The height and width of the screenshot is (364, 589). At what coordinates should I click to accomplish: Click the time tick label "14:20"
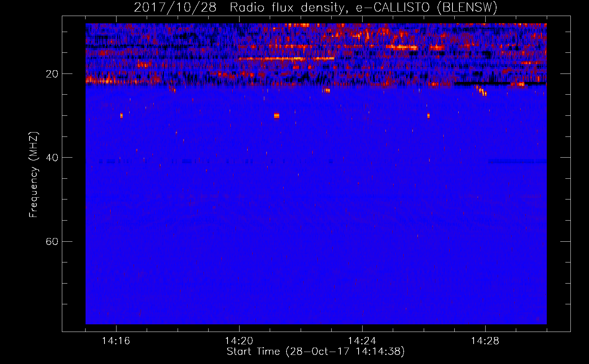click(239, 341)
